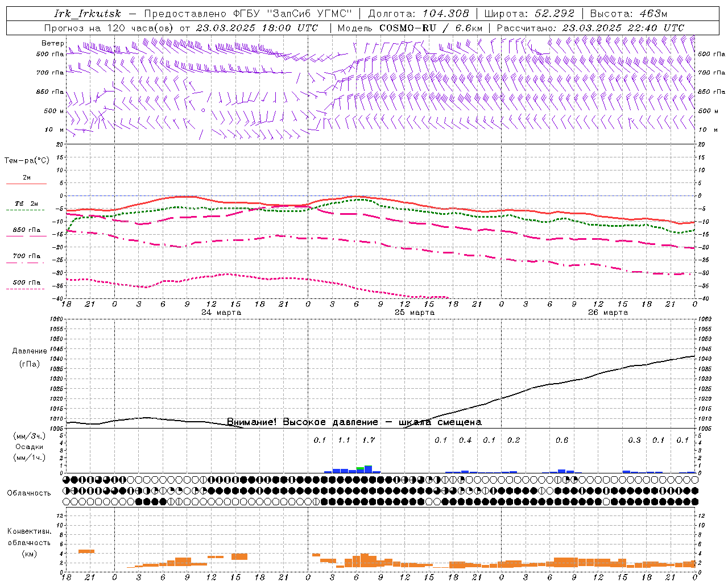Screen dimensions: 728x582
Task: Click the '26 марта' date label
Action: coord(608,313)
